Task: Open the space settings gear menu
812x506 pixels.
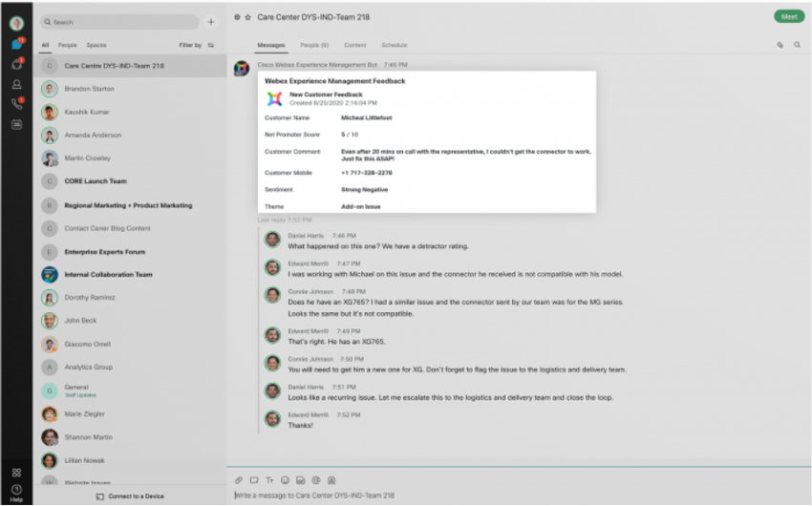Action: (x=237, y=17)
